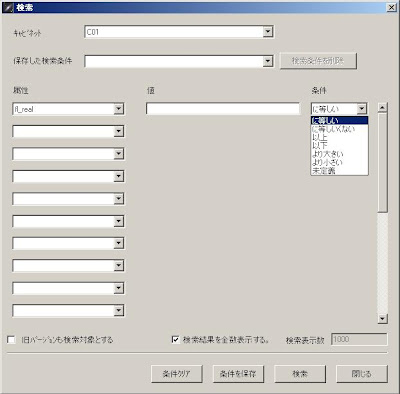The width and height of the screenshot is (400, 394).
Task: Click the 保存した検索条件 label
Action: point(43,61)
